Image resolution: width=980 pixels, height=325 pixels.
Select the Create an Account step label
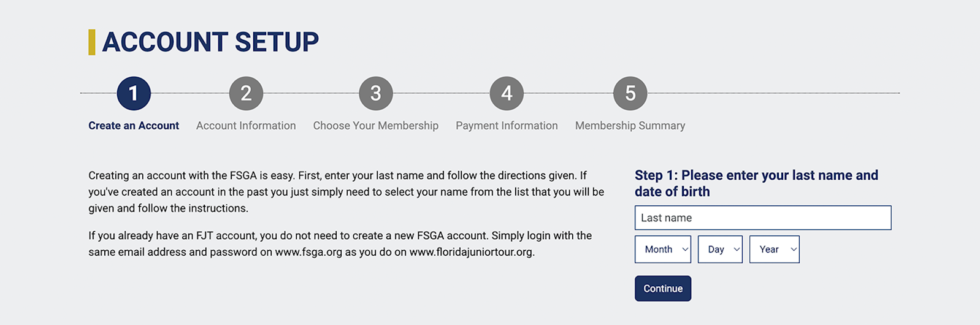tap(134, 126)
